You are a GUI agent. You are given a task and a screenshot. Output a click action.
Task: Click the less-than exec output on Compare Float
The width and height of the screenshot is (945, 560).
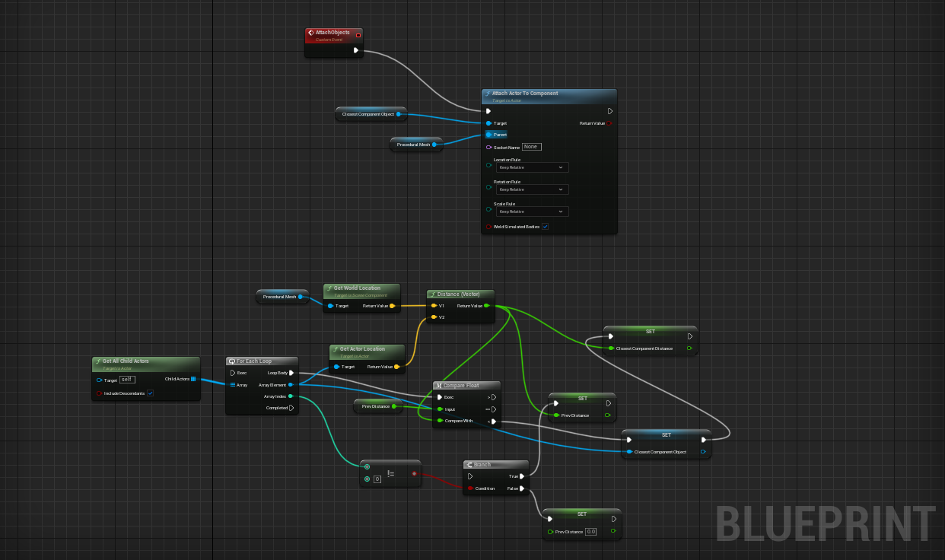click(x=493, y=422)
